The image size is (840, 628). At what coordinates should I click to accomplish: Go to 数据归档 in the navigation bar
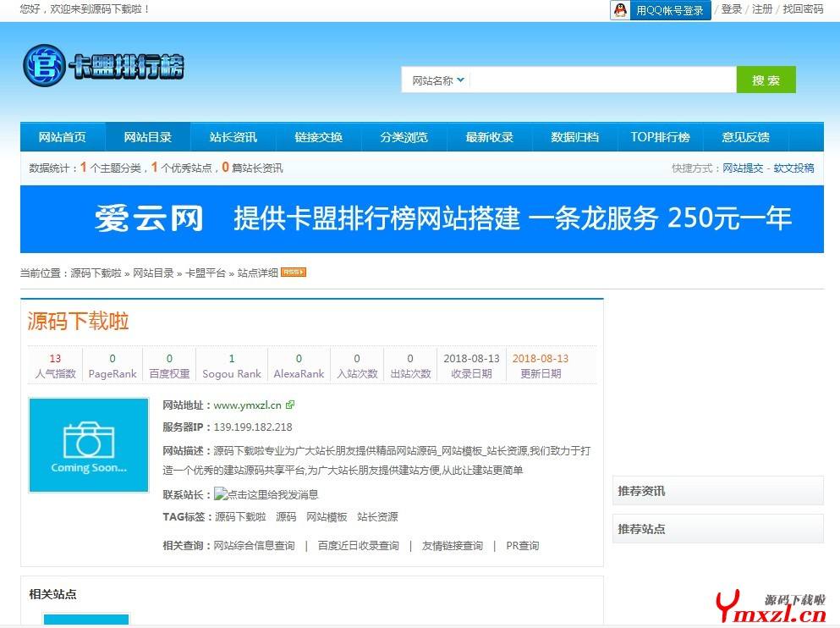point(574,137)
